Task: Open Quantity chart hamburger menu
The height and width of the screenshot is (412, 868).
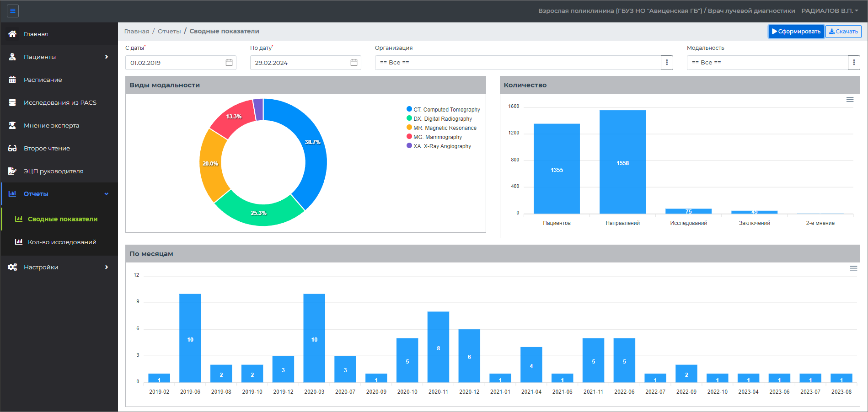Action: [x=850, y=100]
